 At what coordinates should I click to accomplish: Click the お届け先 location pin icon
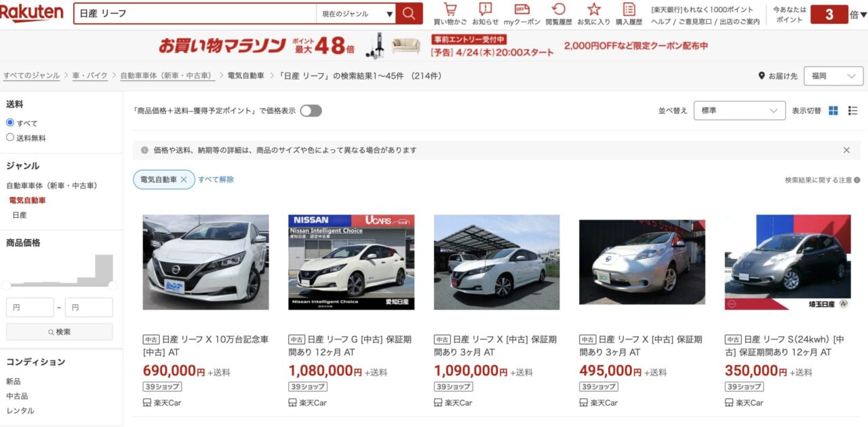pos(762,76)
